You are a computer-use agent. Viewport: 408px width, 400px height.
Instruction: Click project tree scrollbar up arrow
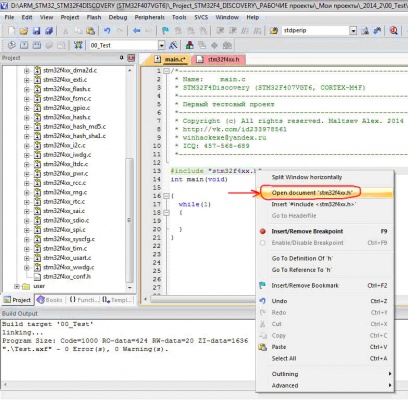tap(130, 70)
